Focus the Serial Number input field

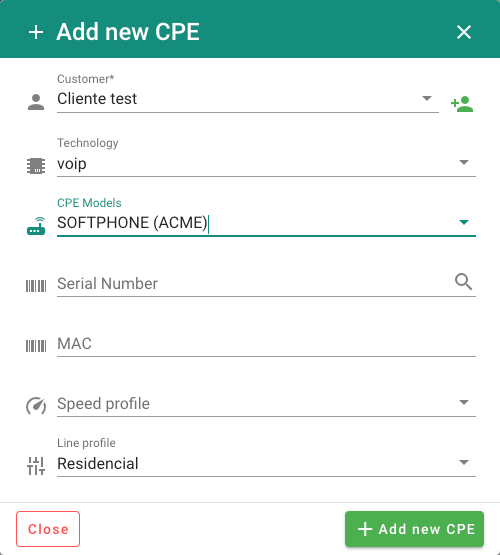tap(253, 284)
